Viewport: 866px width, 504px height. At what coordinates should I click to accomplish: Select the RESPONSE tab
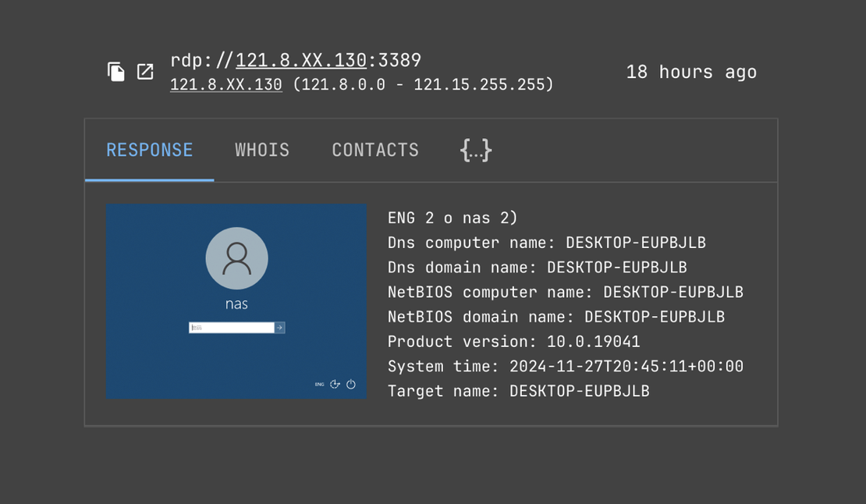coord(149,150)
